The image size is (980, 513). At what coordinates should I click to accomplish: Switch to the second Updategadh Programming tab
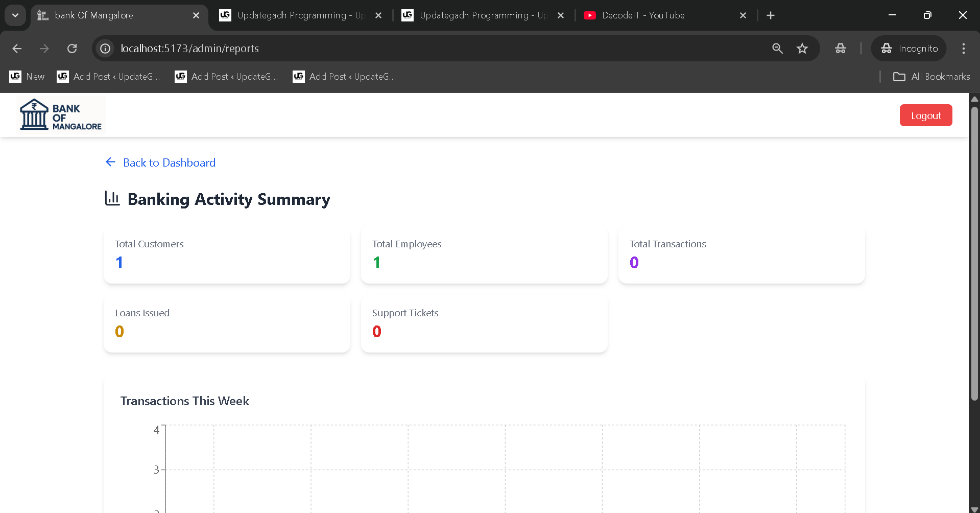tap(480, 15)
